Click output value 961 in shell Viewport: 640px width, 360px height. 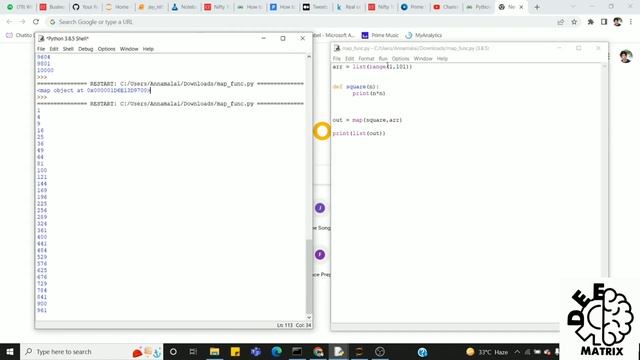[42, 310]
